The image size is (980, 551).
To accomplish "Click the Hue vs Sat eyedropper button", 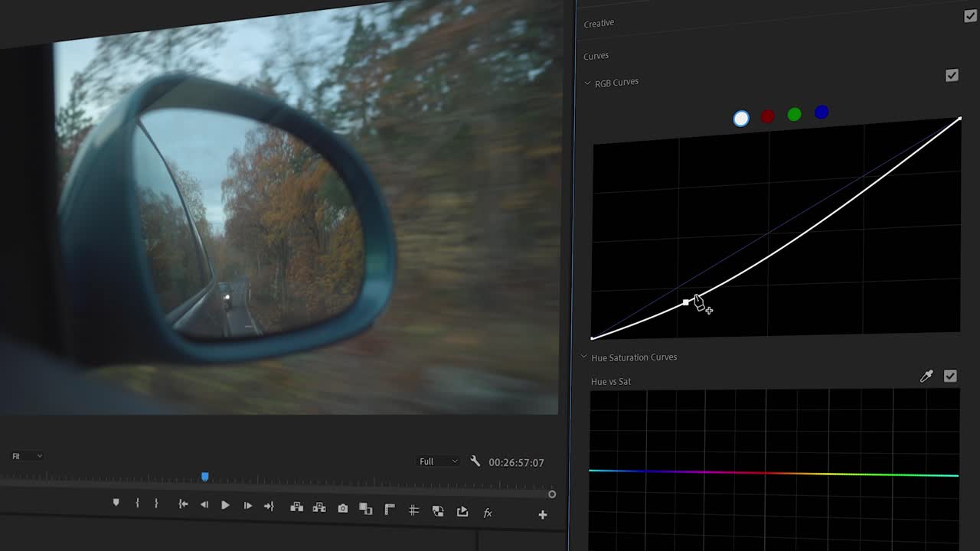I will coord(926,376).
